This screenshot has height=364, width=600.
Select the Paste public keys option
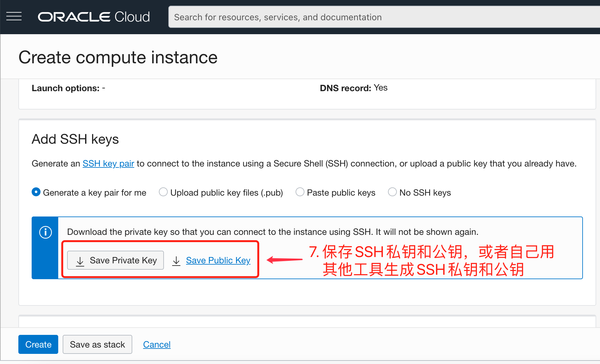pos(300,192)
